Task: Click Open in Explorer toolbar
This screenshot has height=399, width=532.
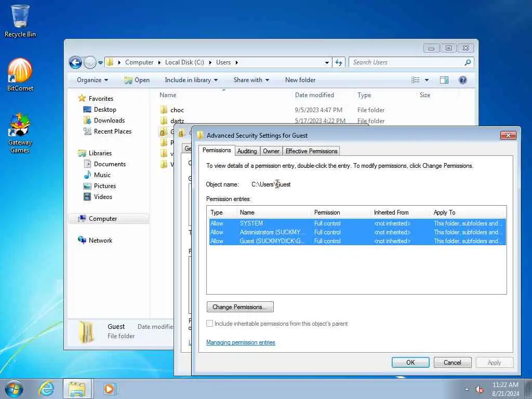Action: (137, 80)
